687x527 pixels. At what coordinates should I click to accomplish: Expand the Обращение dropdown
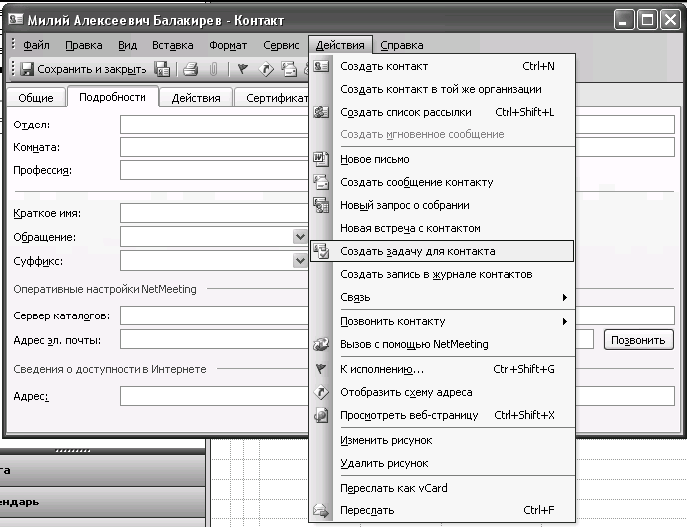tap(300, 237)
